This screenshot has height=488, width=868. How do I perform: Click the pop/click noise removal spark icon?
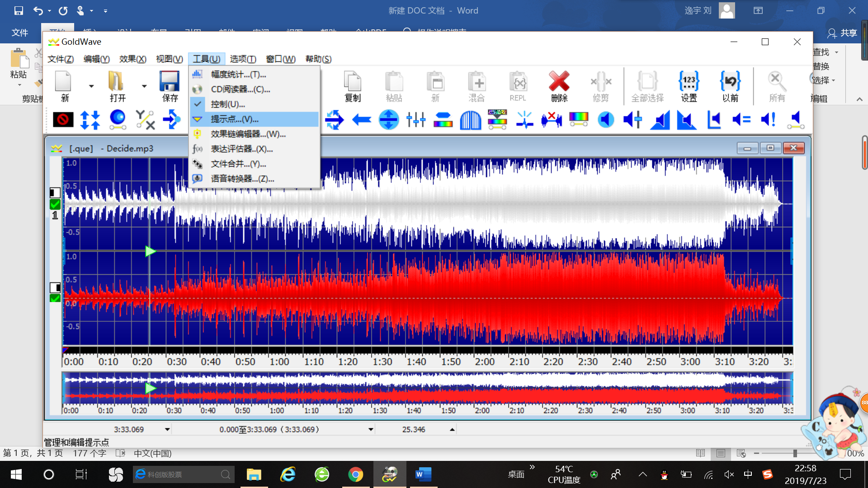coord(524,120)
